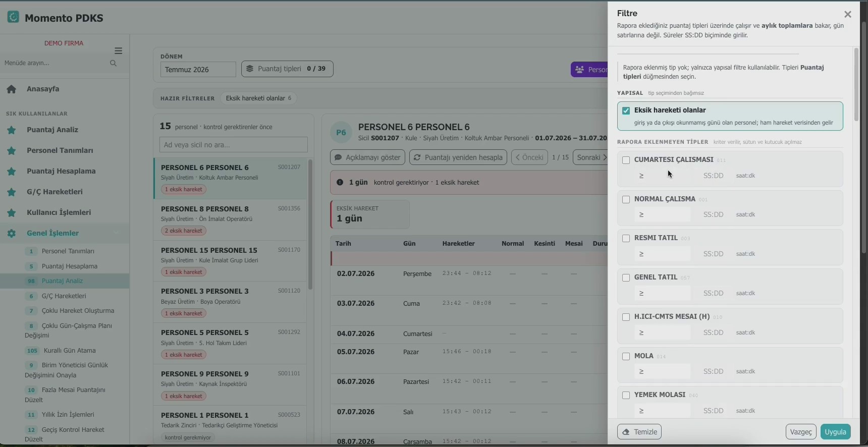Toggle the MOLA checkbox
Viewport: 868px width, 447px height.
tap(626, 356)
